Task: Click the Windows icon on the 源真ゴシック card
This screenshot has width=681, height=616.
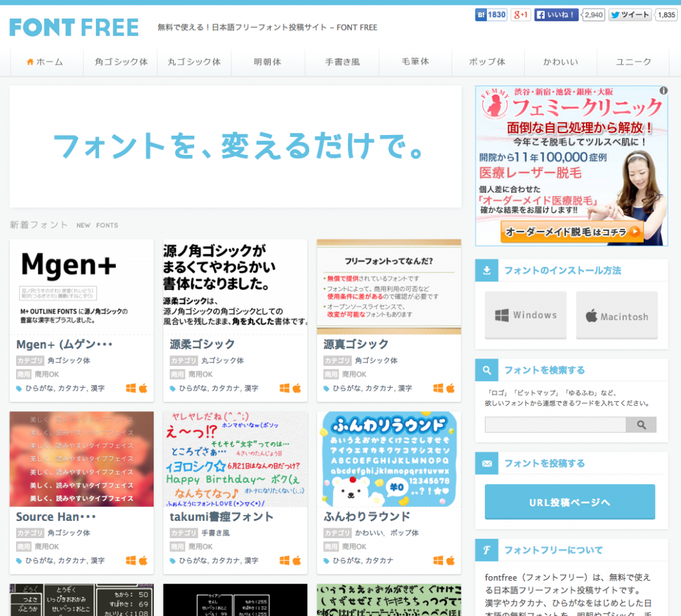Action: 438,388
